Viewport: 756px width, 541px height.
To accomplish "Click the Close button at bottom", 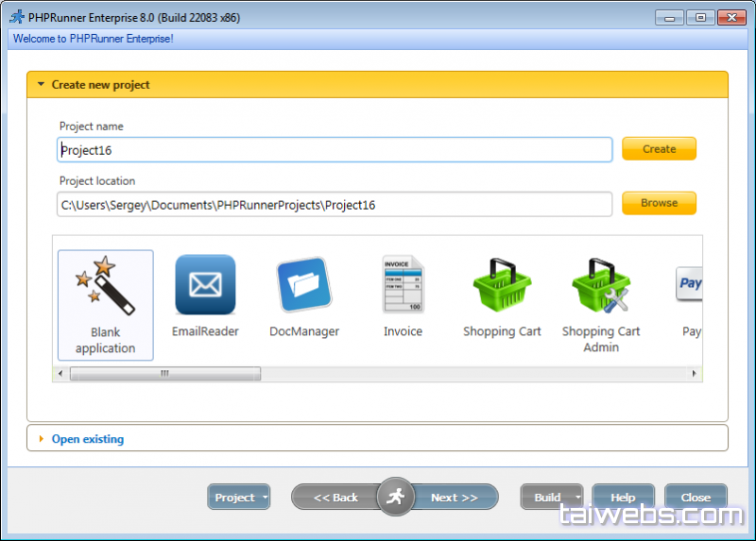I will (696, 498).
